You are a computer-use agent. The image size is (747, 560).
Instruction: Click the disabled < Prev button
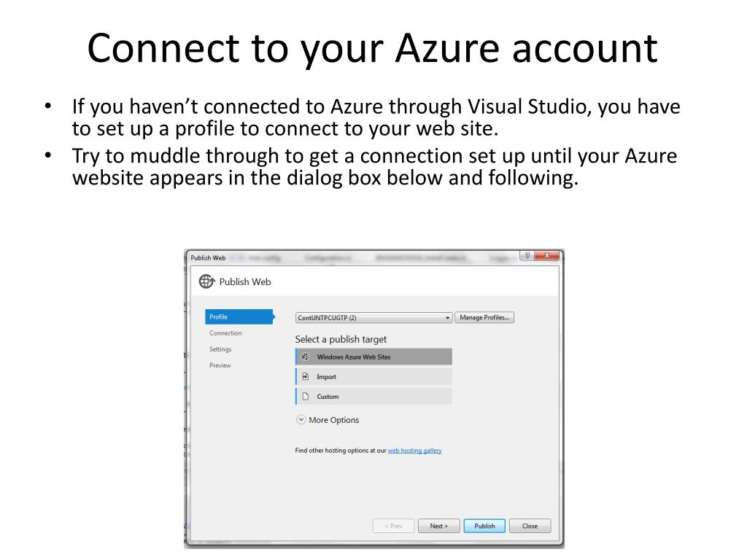click(393, 526)
